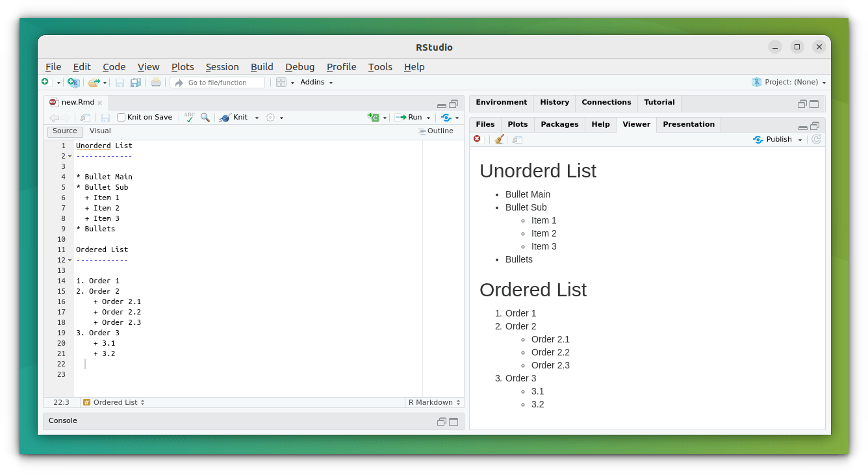
Task: Click the Knit yarn ball icon
Action: 225,118
